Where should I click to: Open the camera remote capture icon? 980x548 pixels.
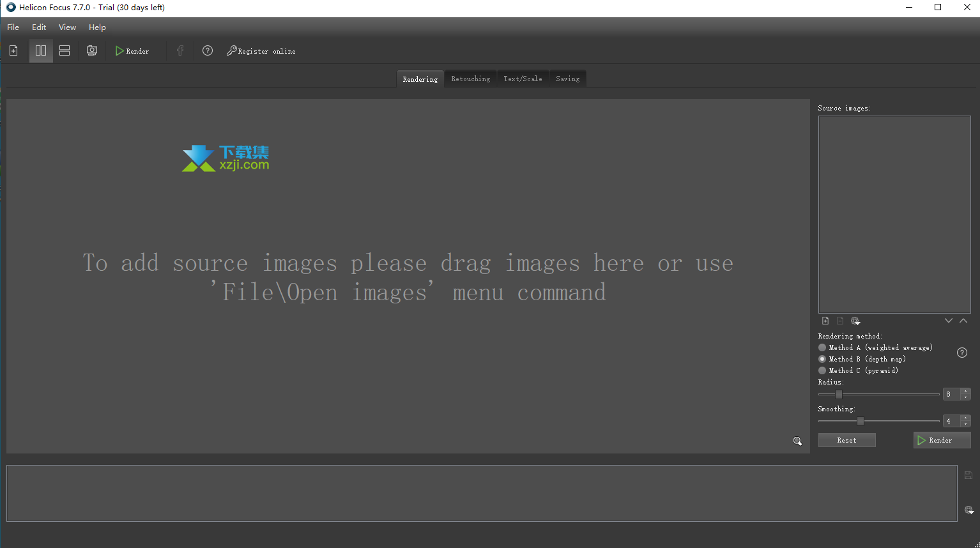click(92, 50)
